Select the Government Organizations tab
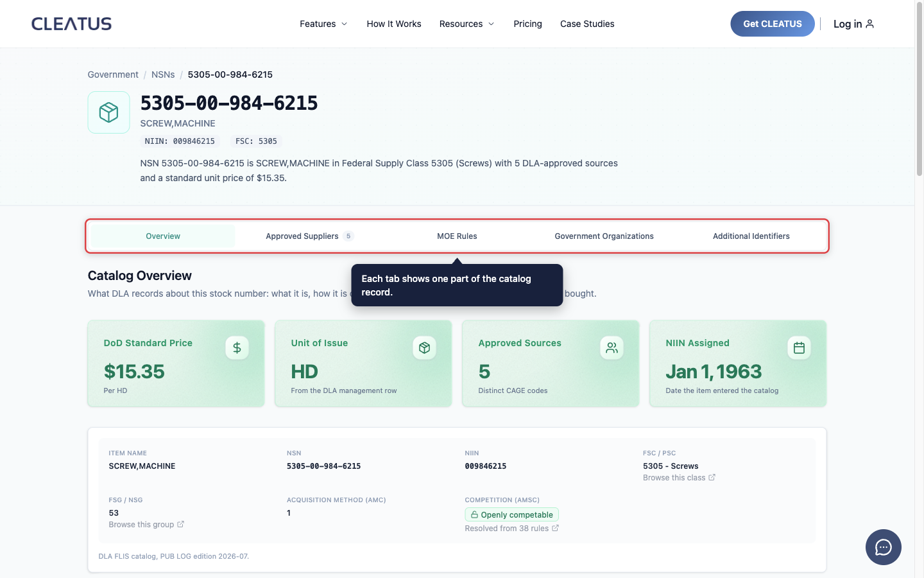This screenshot has width=924, height=578. 604,236
